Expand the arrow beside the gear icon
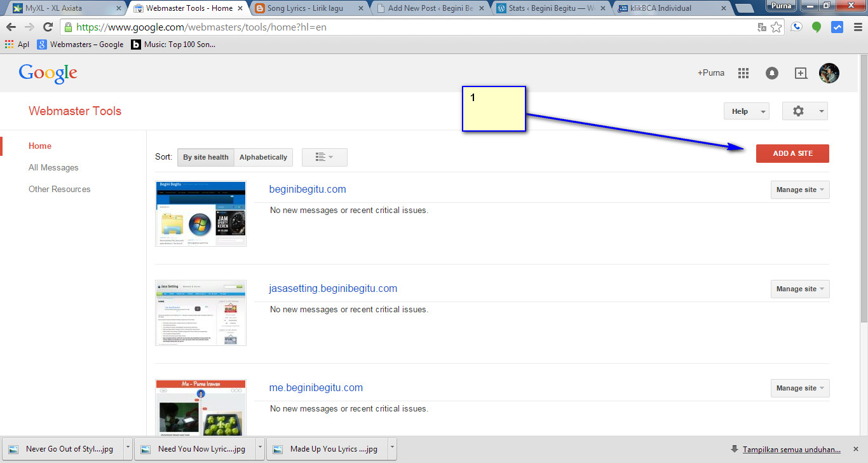Screen dimensions: 868x463 tap(822, 111)
